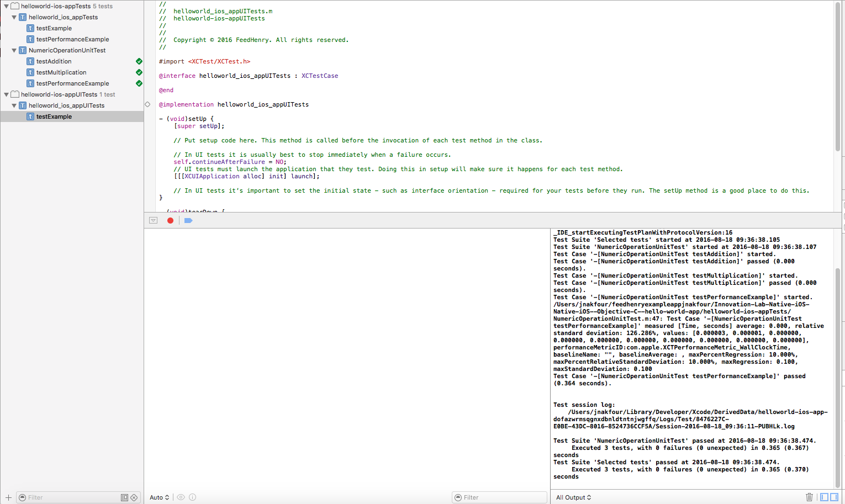
Task: Click the diamond run-test marker in the editor gutter
Action: tap(147, 104)
